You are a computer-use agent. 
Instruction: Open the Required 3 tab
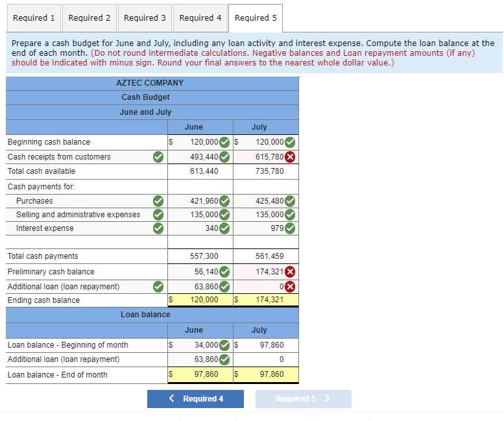pos(145,18)
